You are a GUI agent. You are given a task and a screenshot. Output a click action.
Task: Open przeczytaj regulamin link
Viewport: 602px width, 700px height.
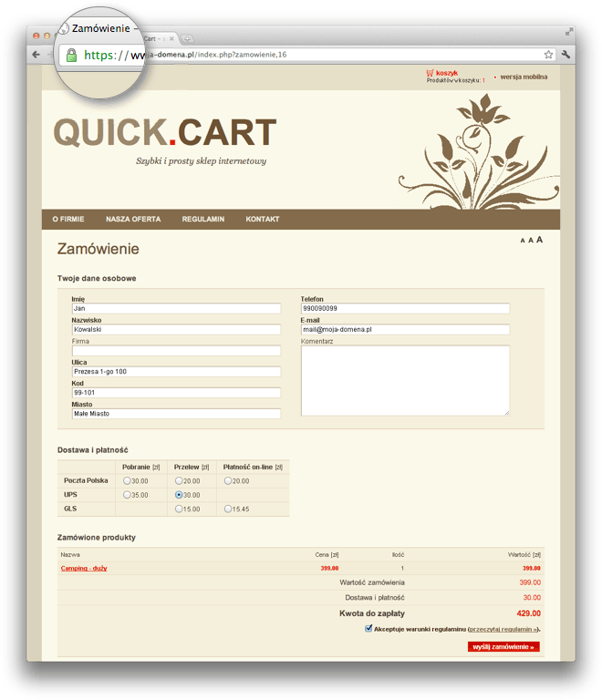pyautogui.click(x=503, y=630)
